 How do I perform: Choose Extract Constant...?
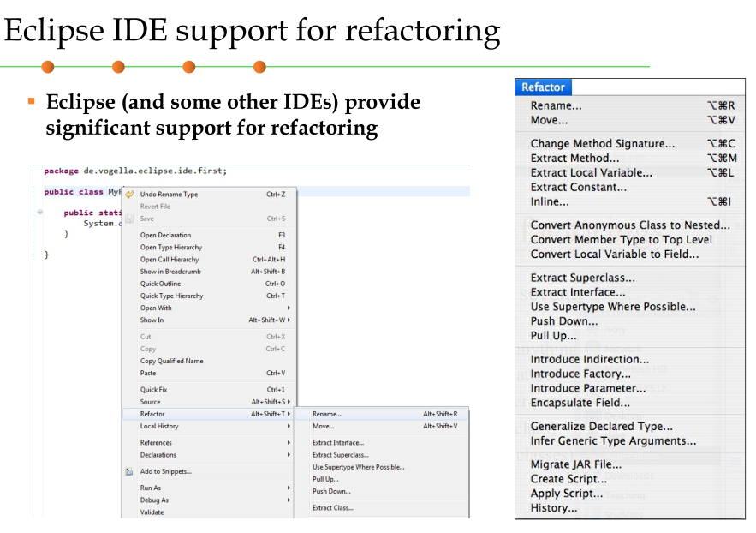coord(630,187)
